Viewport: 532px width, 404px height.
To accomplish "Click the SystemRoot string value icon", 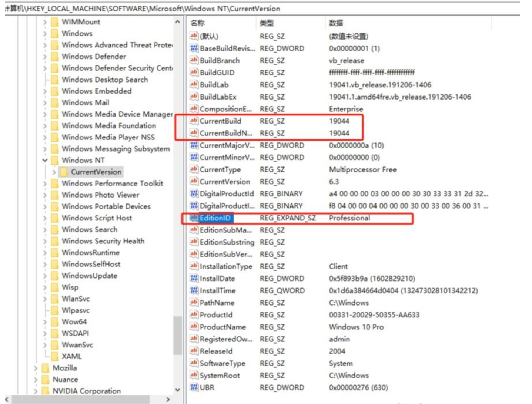I will click(x=194, y=375).
